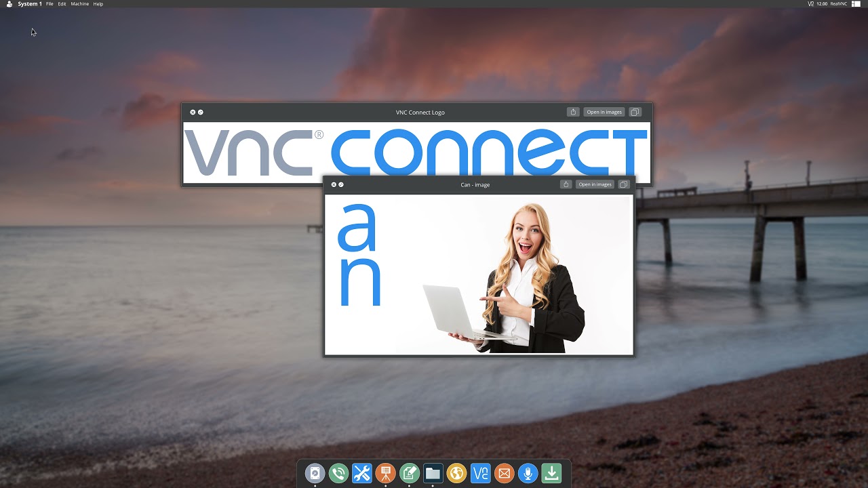Open the blue VNC app in dock
Viewport: 868px width, 488px height.
click(x=481, y=473)
